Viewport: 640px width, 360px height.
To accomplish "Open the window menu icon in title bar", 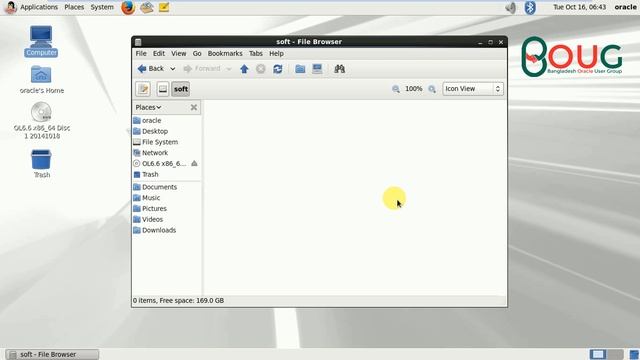I will [138, 42].
